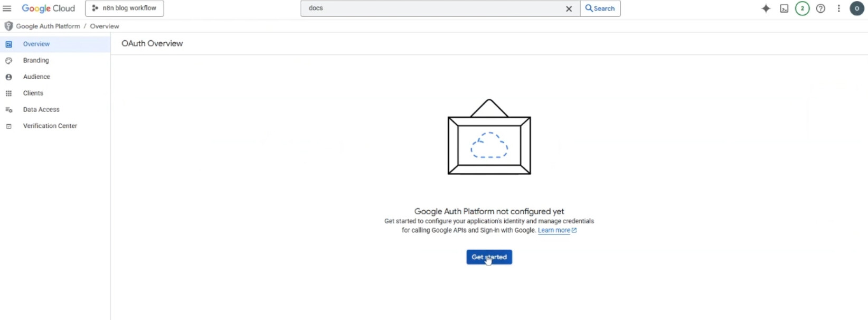This screenshot has height=320, width=868.
Task: Click the user account avatar
Action: tap(856, 8)
